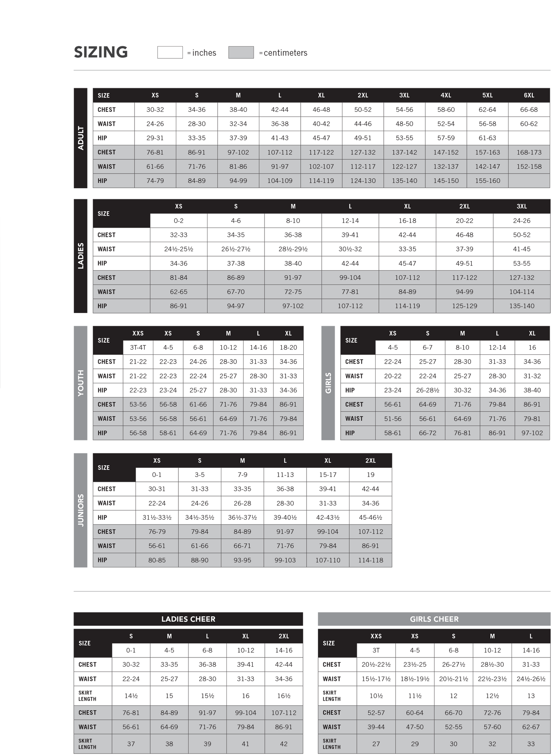Click Girls Cheer chest cell '20½-22½'
The height and width of the screenshot is (756, 553).
point(376,664)
